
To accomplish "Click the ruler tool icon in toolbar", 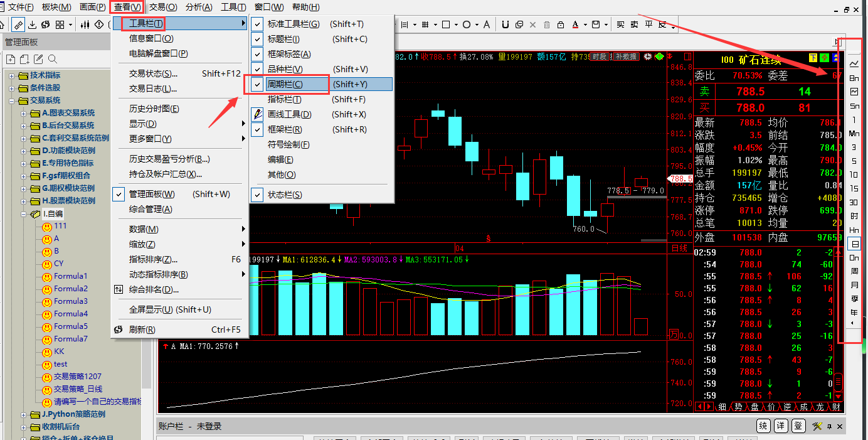I will click(18, 24).
